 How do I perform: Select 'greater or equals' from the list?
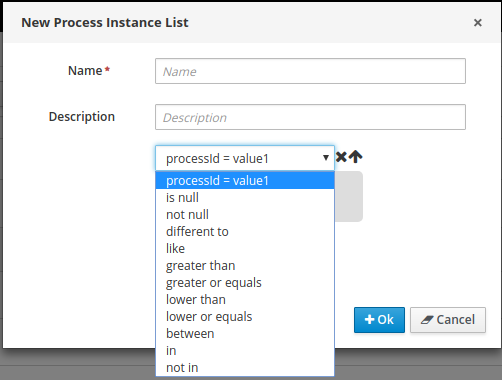245,283
